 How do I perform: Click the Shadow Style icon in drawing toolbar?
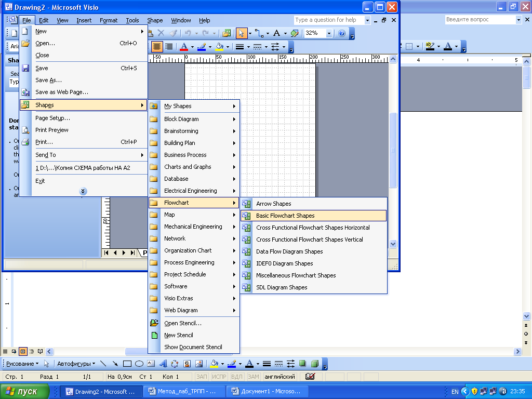click(302, 364)
